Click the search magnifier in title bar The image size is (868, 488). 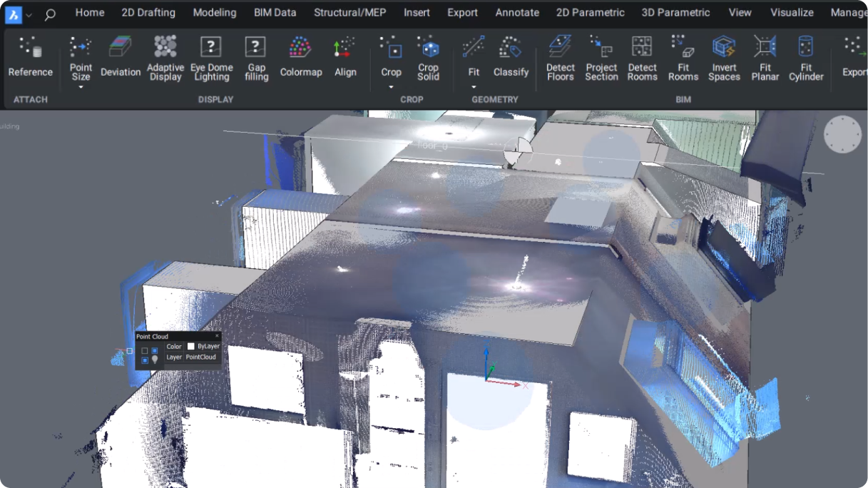tap(50, 14)
